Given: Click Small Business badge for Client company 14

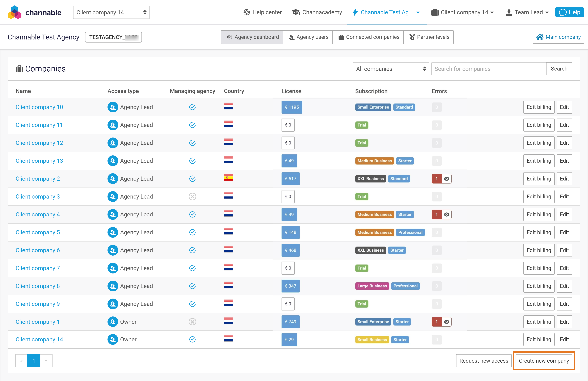Looking at the screenshot, I should coord(372,340).
